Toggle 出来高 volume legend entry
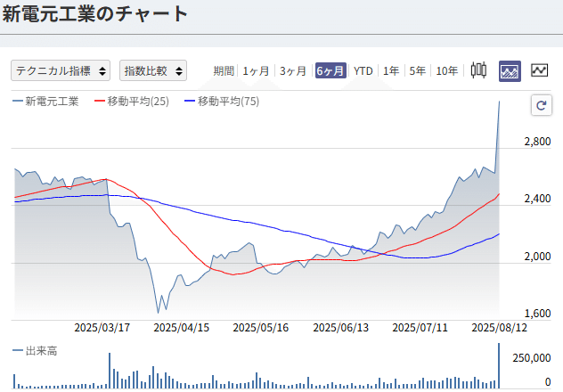Image resolution: width=563 pixels, height=392 pixels. point(35,351)
